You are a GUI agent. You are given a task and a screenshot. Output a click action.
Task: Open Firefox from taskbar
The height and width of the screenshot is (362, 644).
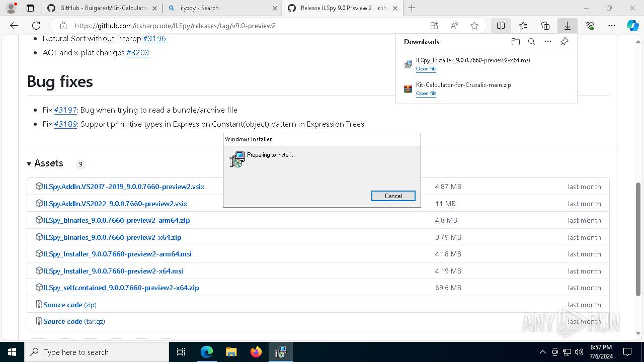point(256,352)
